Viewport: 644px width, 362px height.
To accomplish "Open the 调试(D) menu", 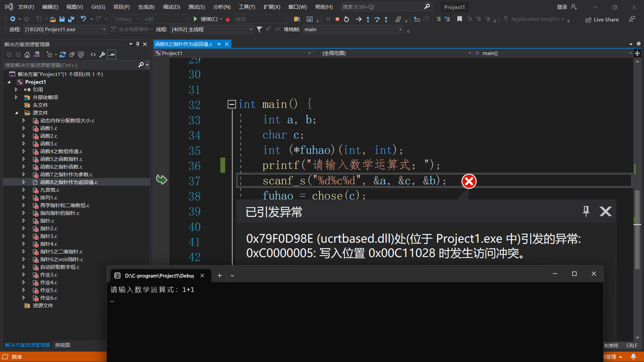I will click(171, 7).
